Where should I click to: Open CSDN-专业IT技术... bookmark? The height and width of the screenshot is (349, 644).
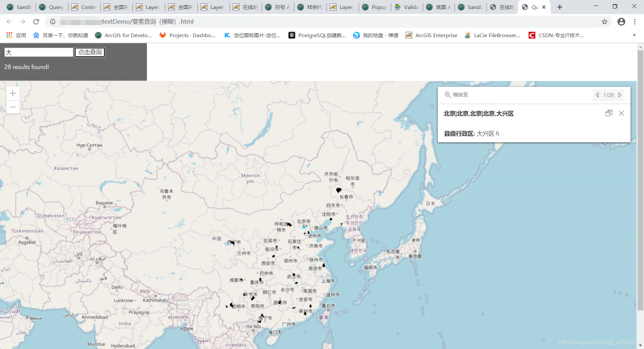click(556, 35)
